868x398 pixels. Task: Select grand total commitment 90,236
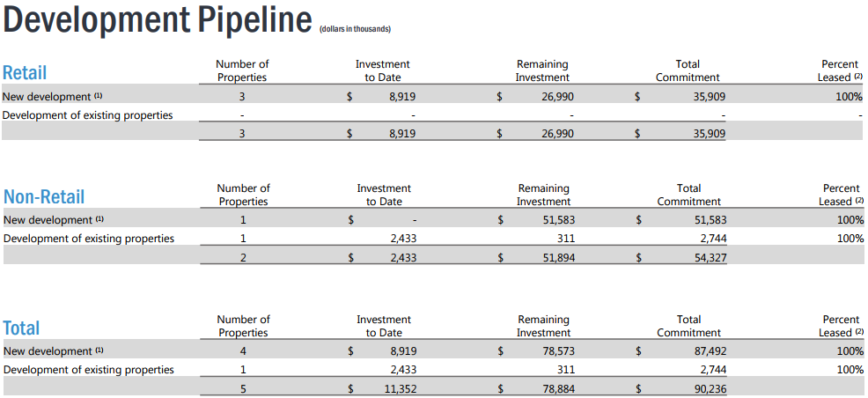point(712,388)
